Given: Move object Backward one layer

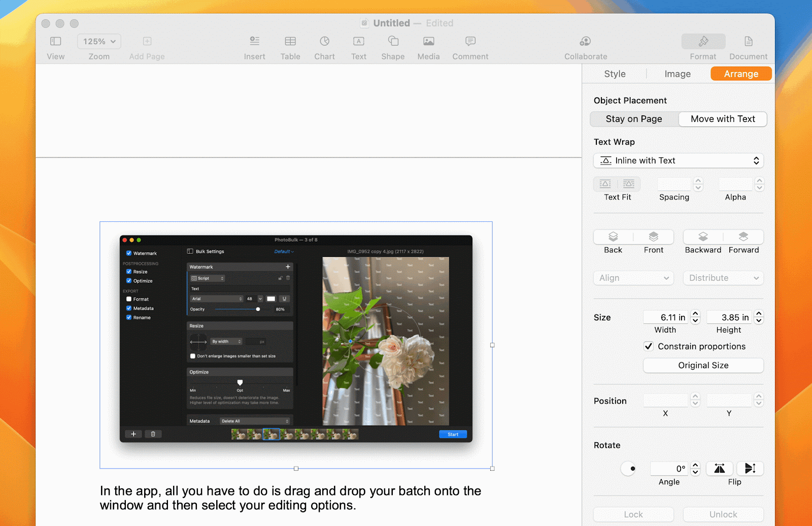Looking at the screenshot, I should click(x=703, y=237).
